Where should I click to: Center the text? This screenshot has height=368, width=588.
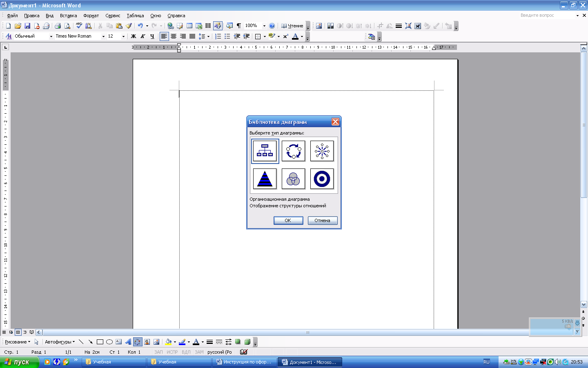174,36
